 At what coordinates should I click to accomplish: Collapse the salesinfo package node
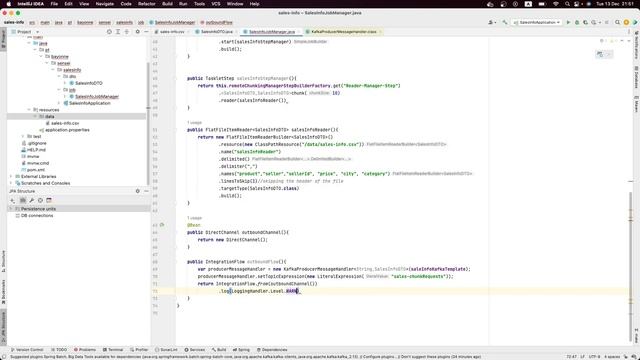[x=53, y=70]
